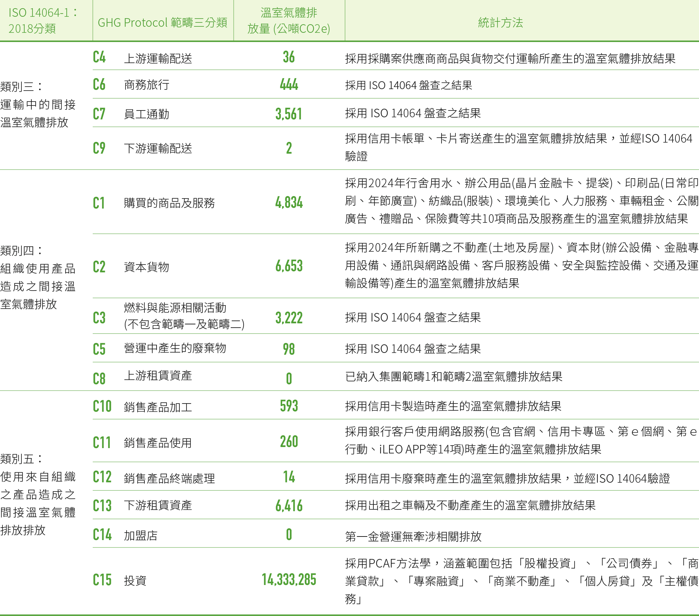The width and height of the screenshot is (699, 616).
Task: Click the C6 商務旅行 label
Action: [x=146, y=85]
